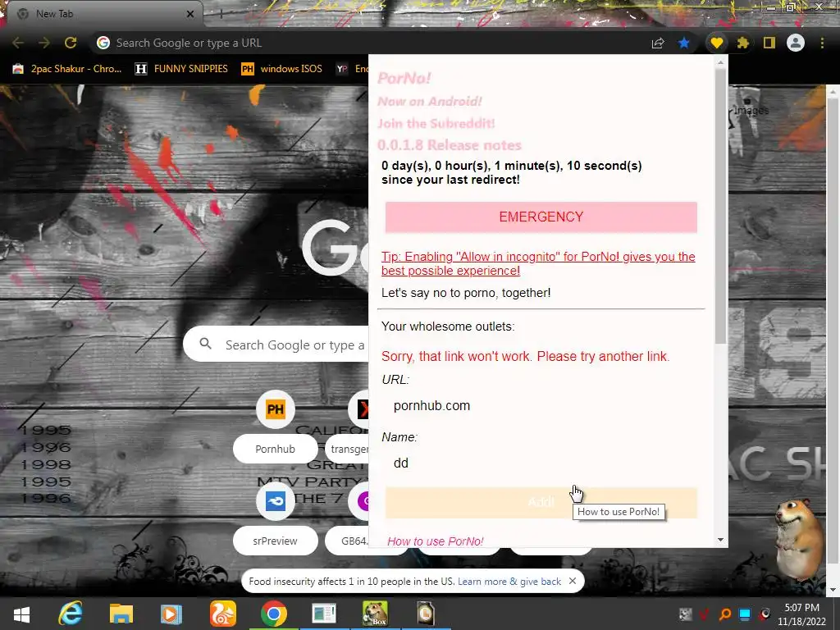Screen dimensions: 840x630
Task: Dismiss the food insecurity notice
Action: [x=573, y=581]
